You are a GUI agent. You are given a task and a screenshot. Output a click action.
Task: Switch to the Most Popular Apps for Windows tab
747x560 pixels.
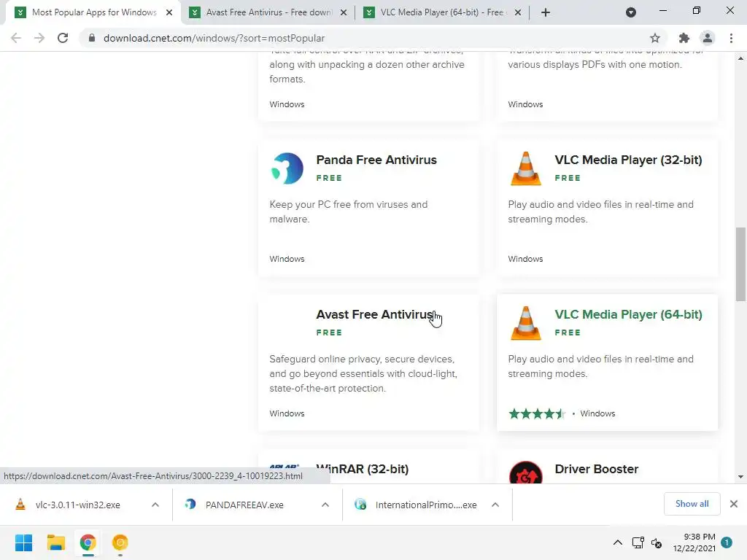[93, 12]
